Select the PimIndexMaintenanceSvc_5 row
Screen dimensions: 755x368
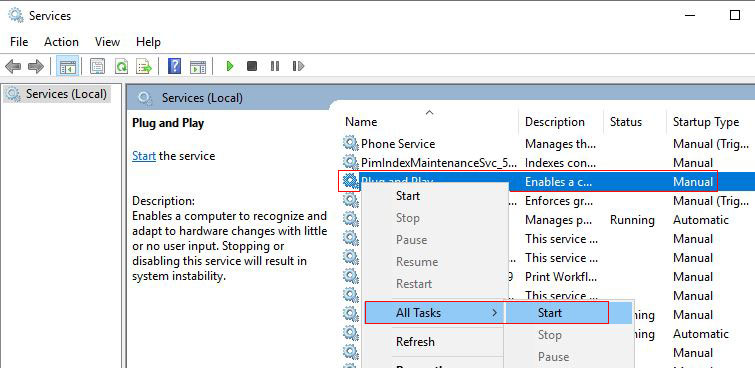548,162
